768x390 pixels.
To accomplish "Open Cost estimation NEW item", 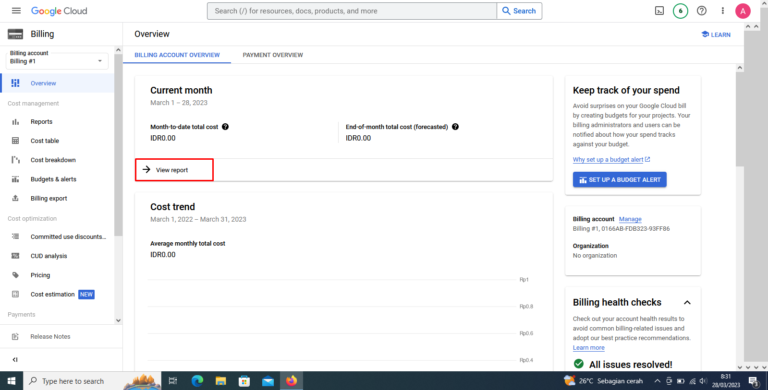I will (x=57, y=294).
